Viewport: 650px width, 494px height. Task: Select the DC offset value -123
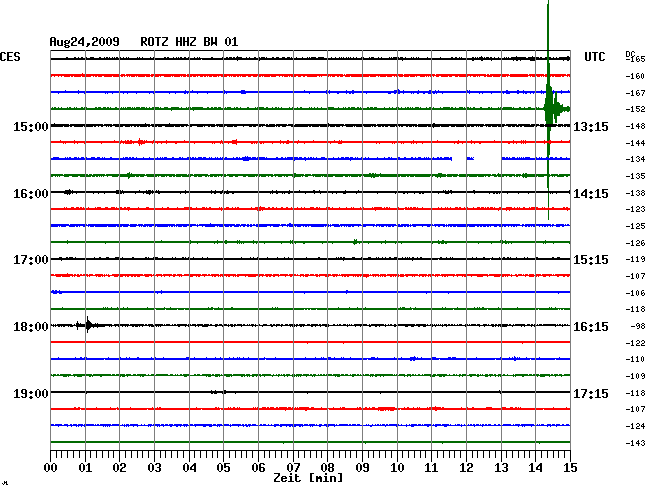point(635,209)
